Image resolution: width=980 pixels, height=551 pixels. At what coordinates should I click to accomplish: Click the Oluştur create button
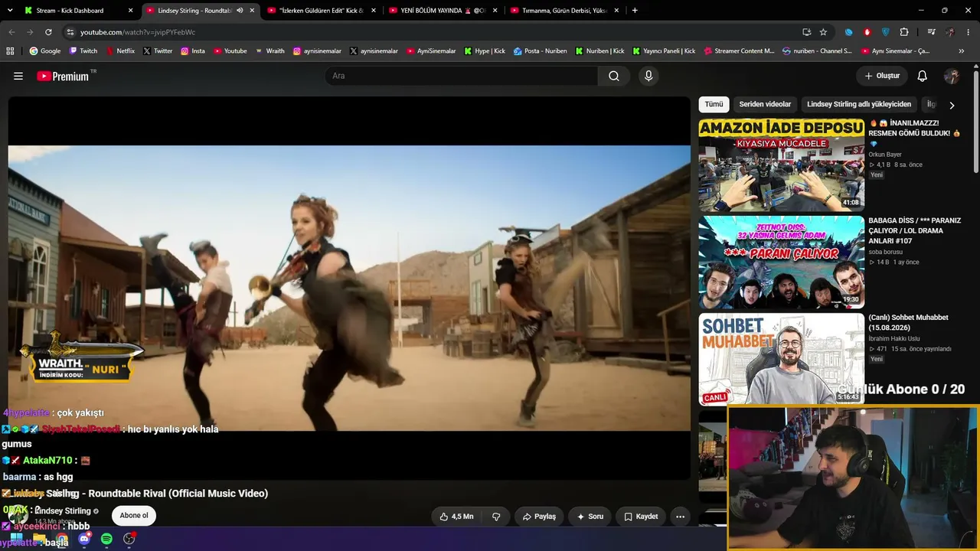(882, 76)
